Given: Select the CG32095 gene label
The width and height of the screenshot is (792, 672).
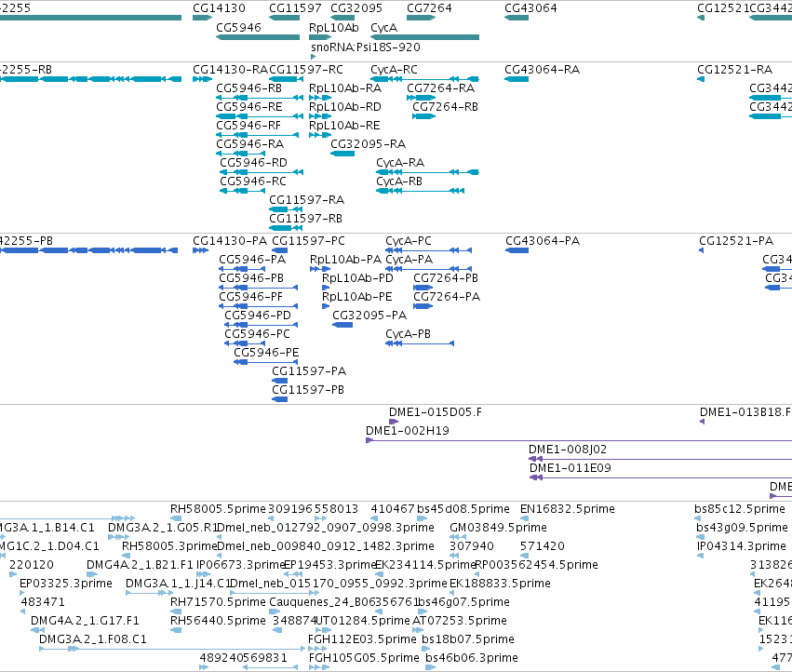Looking at the screenshot, I should click(356, 8).
